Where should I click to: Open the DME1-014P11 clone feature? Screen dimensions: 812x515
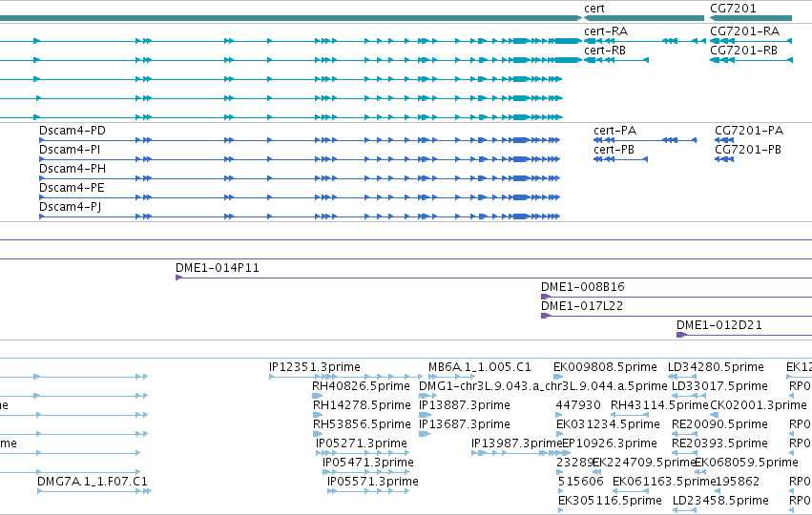pos(218,268)
